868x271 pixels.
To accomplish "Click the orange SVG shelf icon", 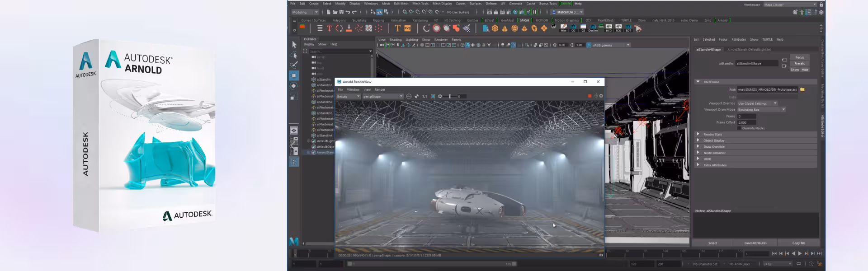I will pos(407,28).
